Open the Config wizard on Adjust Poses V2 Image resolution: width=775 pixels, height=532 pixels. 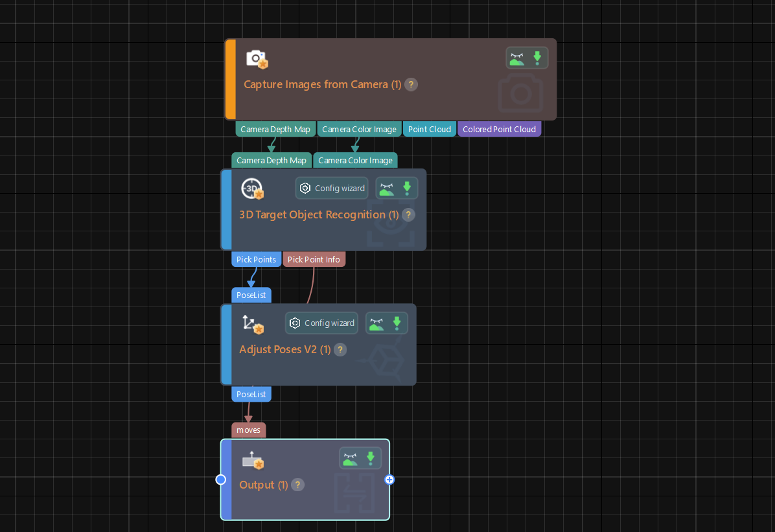pyautogui.click(x=321, y=323)
